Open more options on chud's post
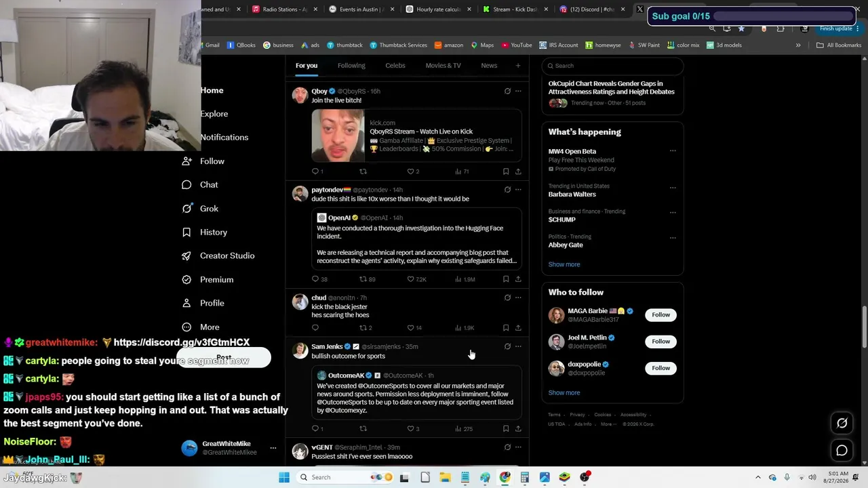868x488 pixels. click(x=518, y=298)
